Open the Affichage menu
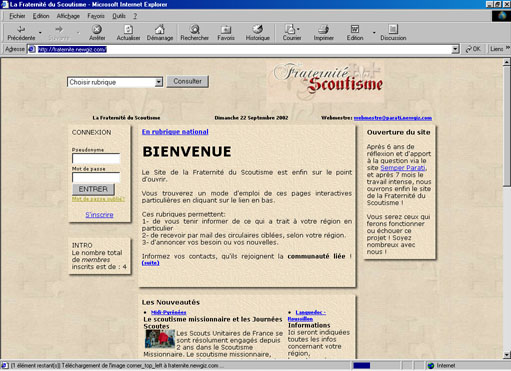511x371 pixels. [68, 16]
